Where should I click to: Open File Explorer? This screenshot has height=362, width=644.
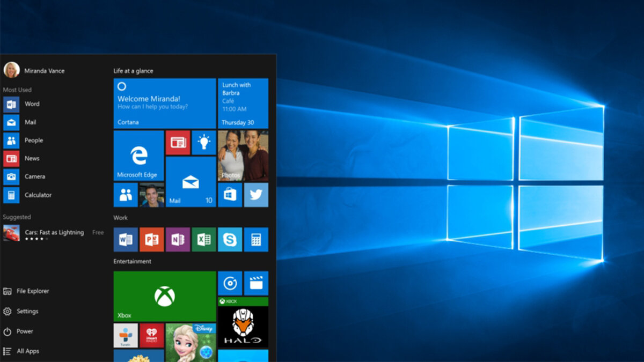coord(26,291)
